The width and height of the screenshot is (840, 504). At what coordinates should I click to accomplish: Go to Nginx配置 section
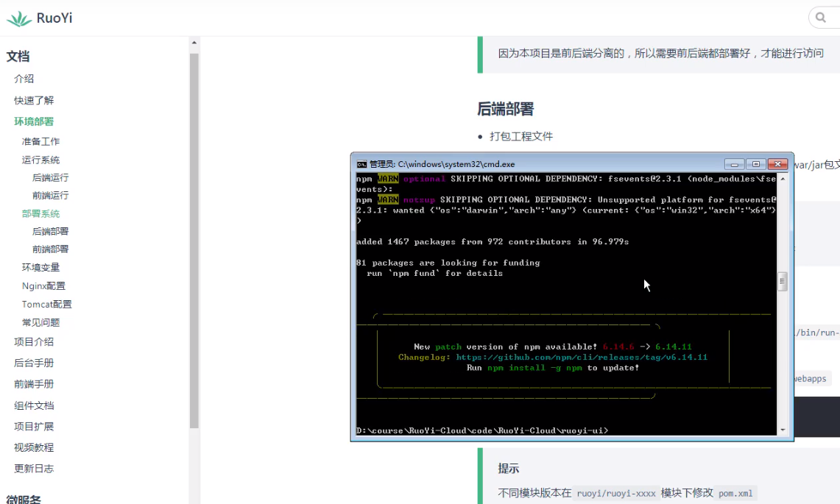click(43, 286)
